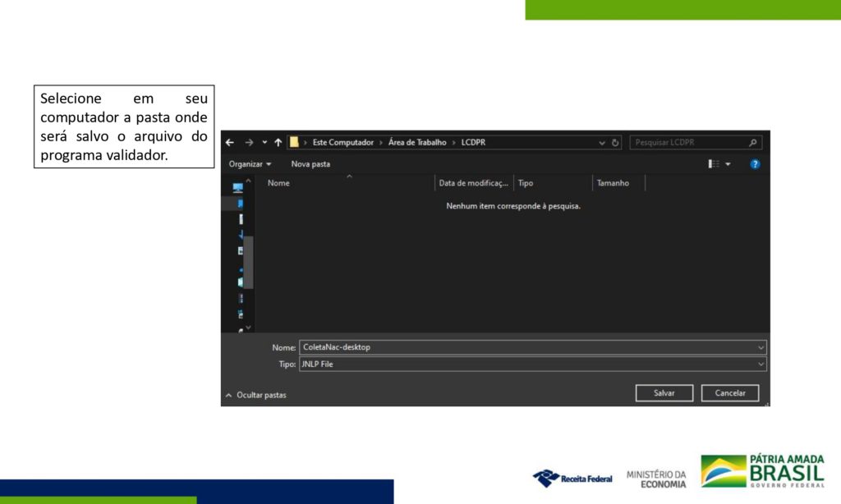Open recent locations dropdown arrow
Screen dimensions: 841x504
[264, 143]
